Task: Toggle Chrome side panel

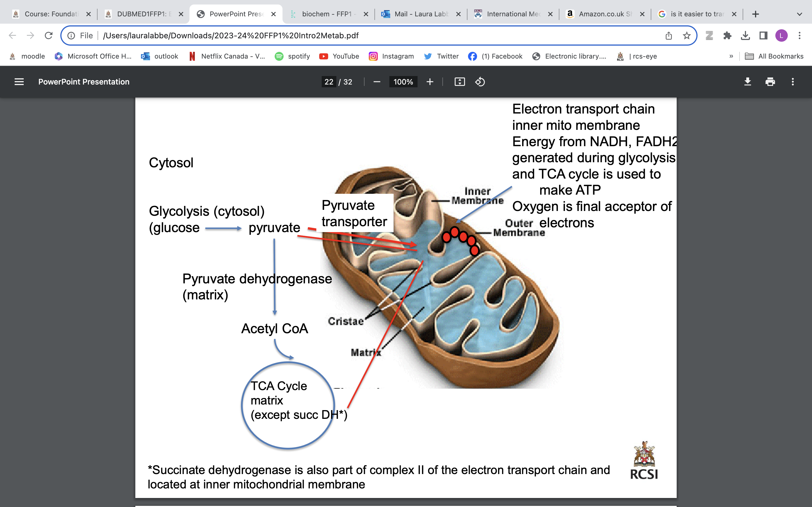Action: [763, 35]
